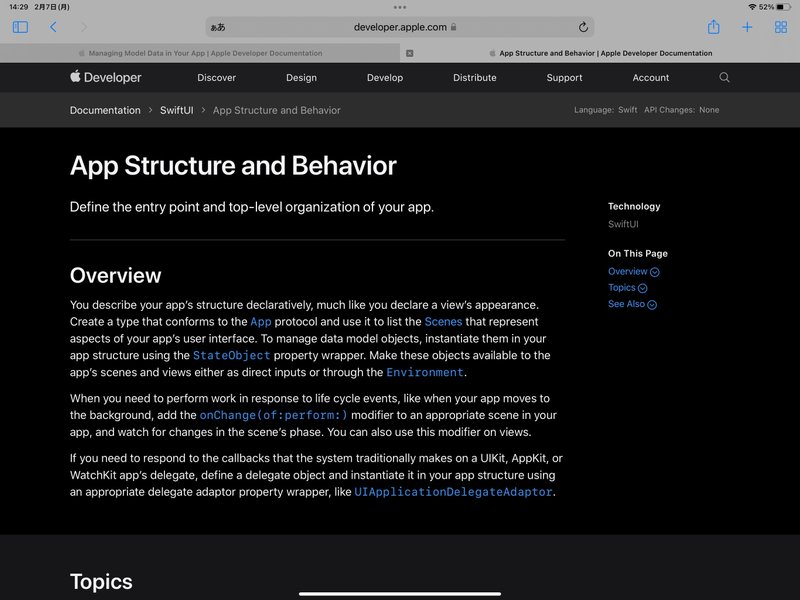Image resolution: width=800 pixels, height=600 pixels.
Task: Open the Scenes link
Action: tap(443, 322)
